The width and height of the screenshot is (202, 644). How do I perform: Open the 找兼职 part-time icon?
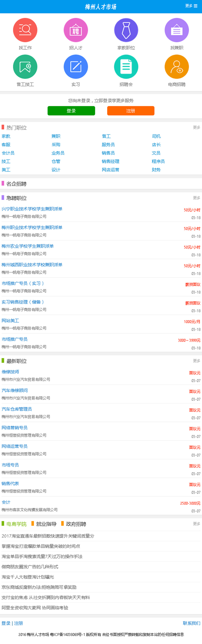pos(177,30)
